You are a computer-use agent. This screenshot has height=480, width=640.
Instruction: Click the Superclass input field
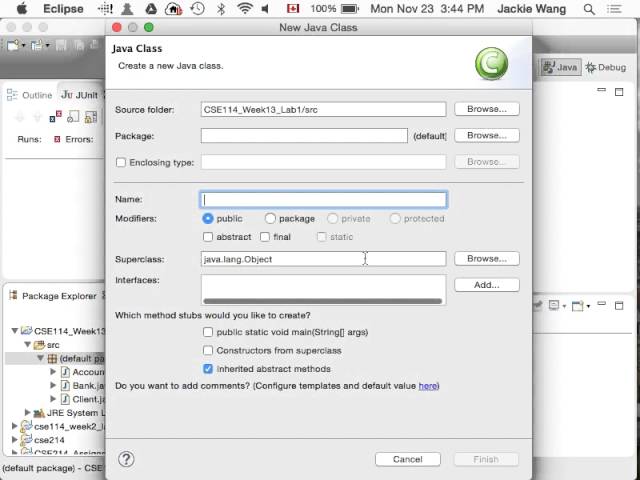(x=323, y=259)
